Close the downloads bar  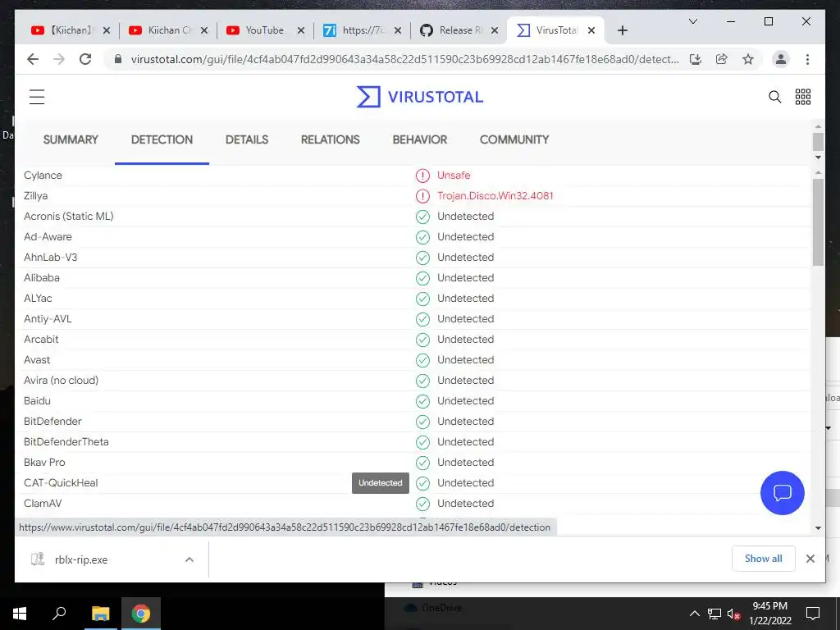click(810, 559)
